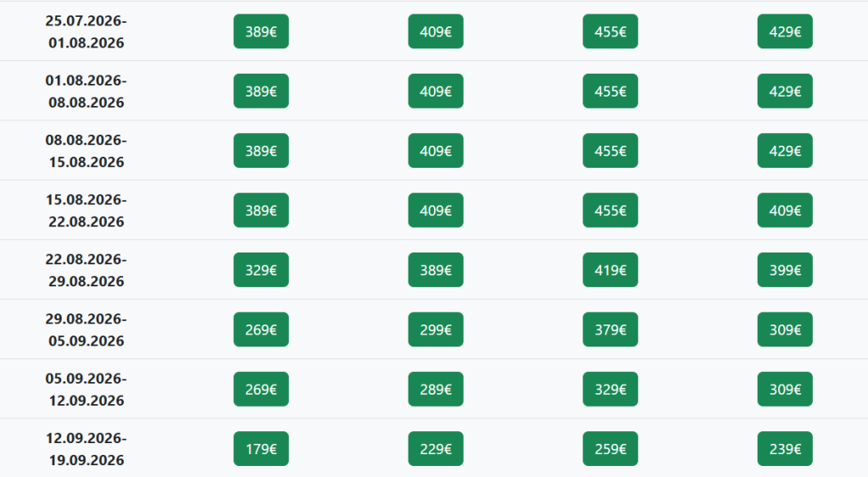Select the 379€ price button
868x477 pixels.
(x=610, y=330)
